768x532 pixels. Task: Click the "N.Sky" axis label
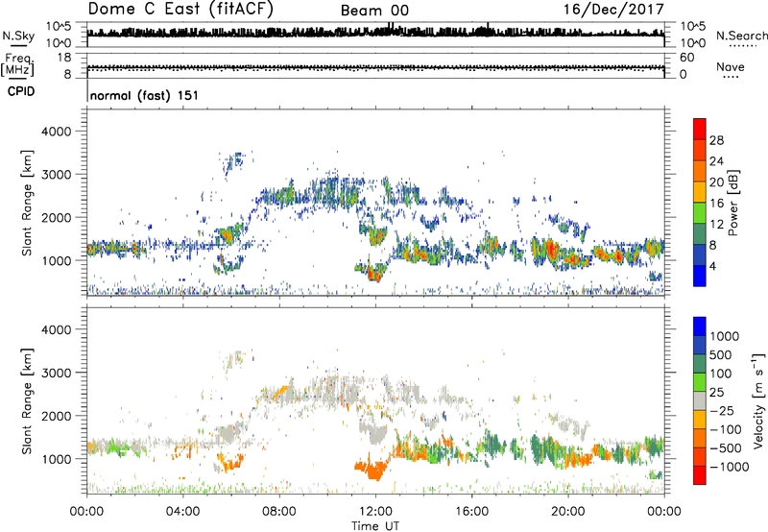point(18,36)
